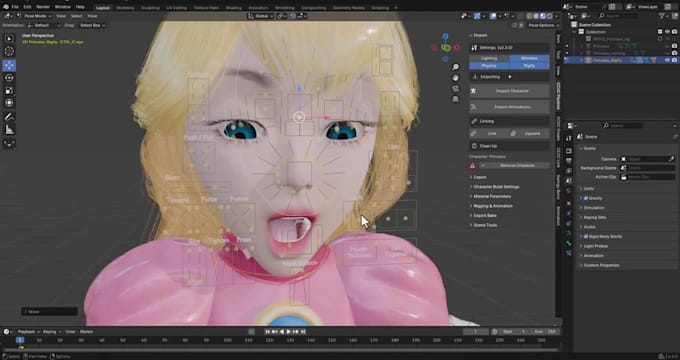Viewport: 680px width, 360px height.
Task: Toggle the Collection exclude checkbox in outliner
Action: coord(660,32)
